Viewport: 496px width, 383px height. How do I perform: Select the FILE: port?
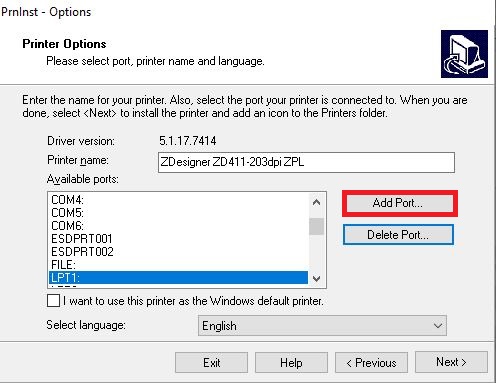click(178, 265)
